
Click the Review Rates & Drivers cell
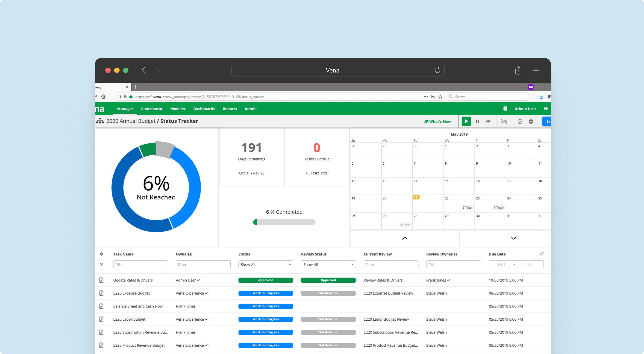point(383,280)
